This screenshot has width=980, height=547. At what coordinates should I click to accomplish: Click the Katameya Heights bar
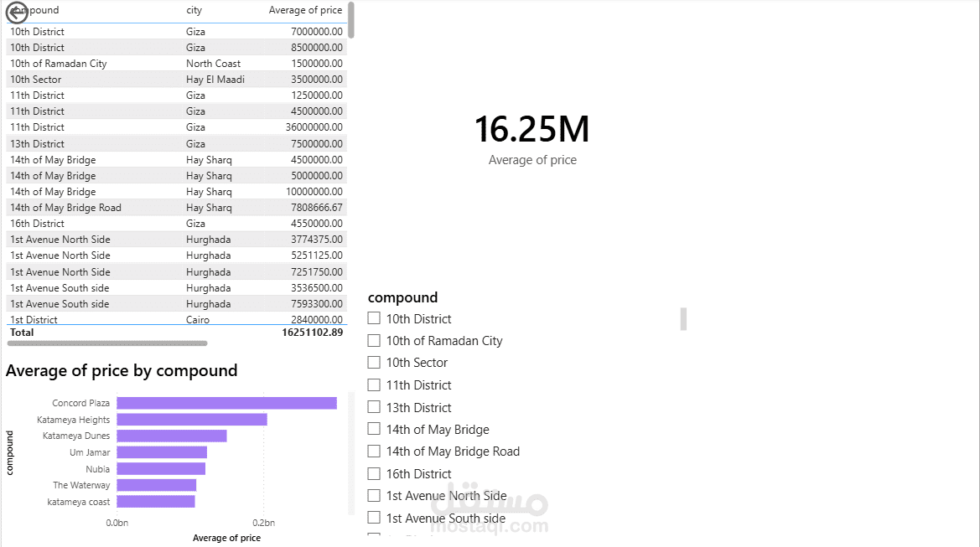(x=191, y=420)
